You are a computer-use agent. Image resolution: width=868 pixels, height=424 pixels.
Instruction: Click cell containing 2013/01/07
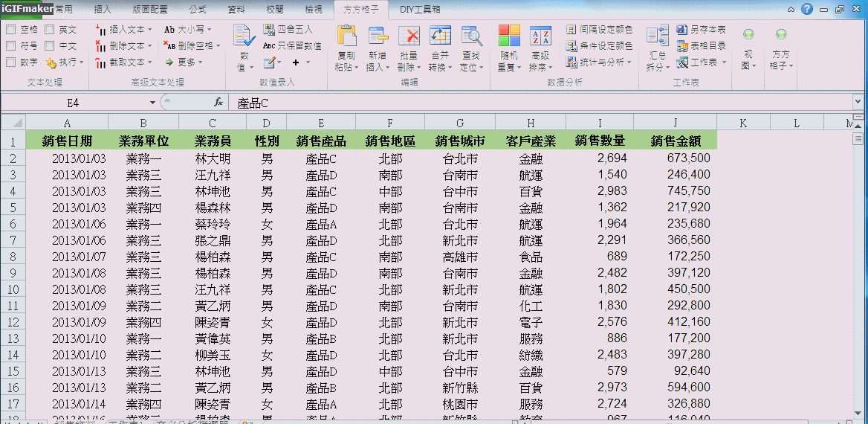tap(67, 257)
